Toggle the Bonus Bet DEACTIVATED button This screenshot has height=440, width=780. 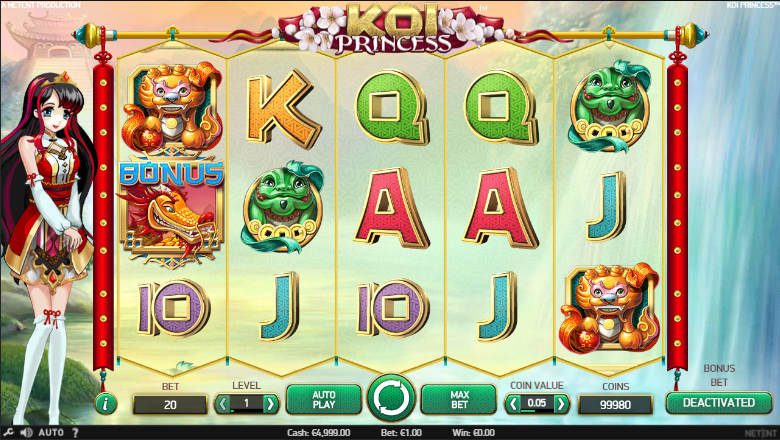pos(719,402)
